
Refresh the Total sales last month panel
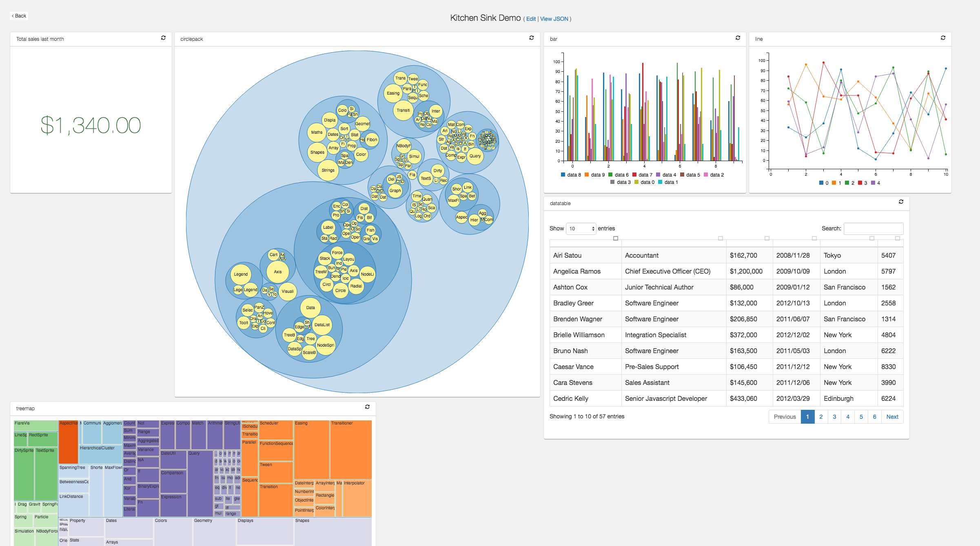click(x=163, y=38)
